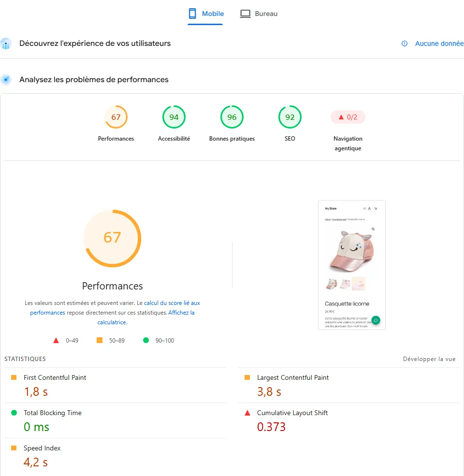Image resolution: width=464 pixels, height=476 pixels.
Task: Select the SEO score gauge 92
Action: coord(290,117)
